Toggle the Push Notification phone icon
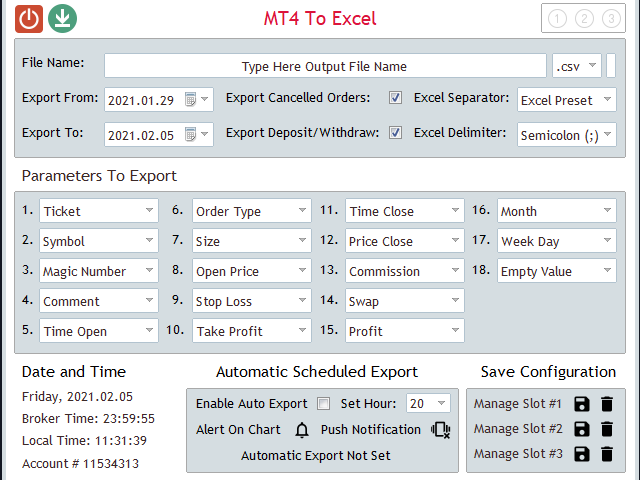This screenshot has width=640, height=480. pyautogui.click(x=440, y=430)
